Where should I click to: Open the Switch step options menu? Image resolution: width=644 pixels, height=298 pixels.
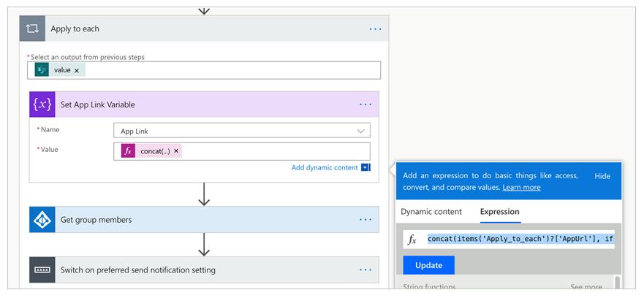pyautogui.click(x=365, y=270)
